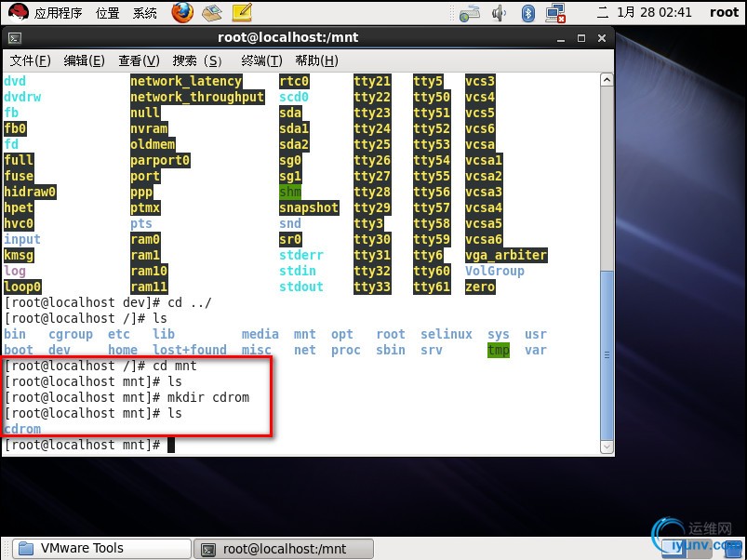Click the 'media' directory name

point(260,334)
